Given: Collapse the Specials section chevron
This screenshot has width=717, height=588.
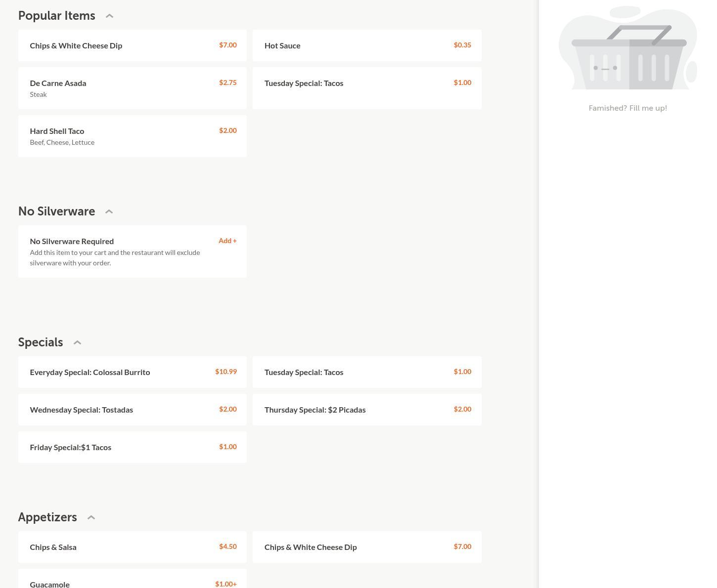Looking at the screenshot, I should point(77,342).
